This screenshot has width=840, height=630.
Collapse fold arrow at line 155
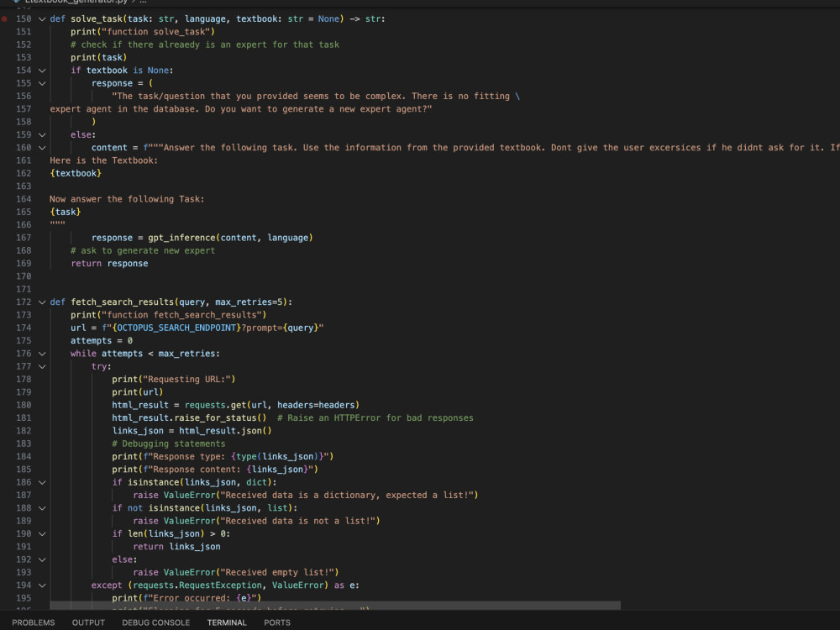pyautogui.click(x=42, y=83)
